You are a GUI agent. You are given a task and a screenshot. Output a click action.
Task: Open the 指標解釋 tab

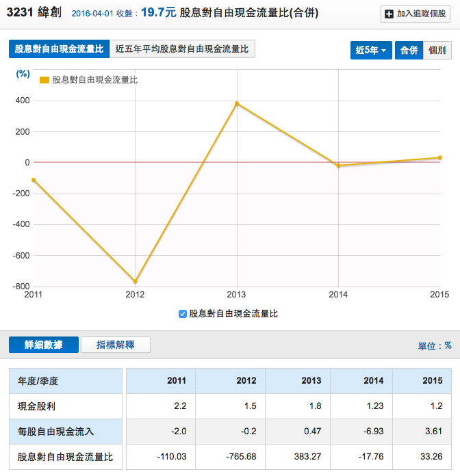tap(115, 345)
